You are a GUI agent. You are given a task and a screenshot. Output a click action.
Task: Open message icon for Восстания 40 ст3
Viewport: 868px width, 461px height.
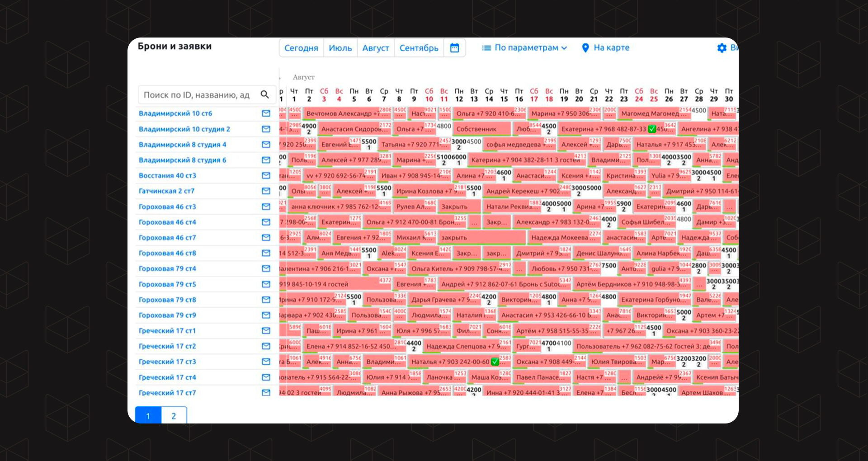266,175
